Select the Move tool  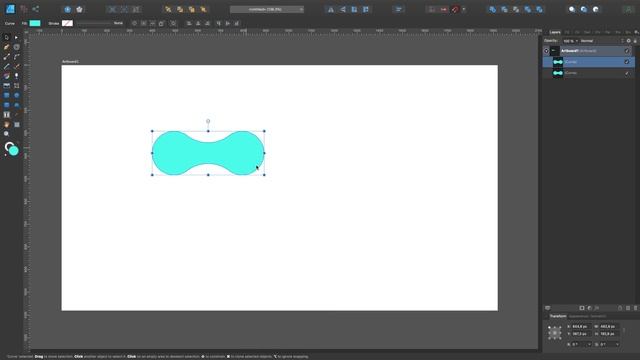coord(7,37)
